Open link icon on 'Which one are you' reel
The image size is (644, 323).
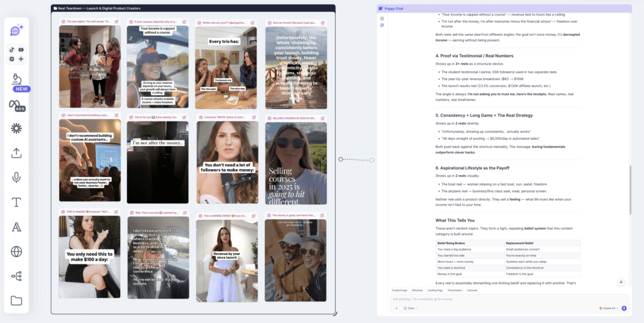pos(253,23)
